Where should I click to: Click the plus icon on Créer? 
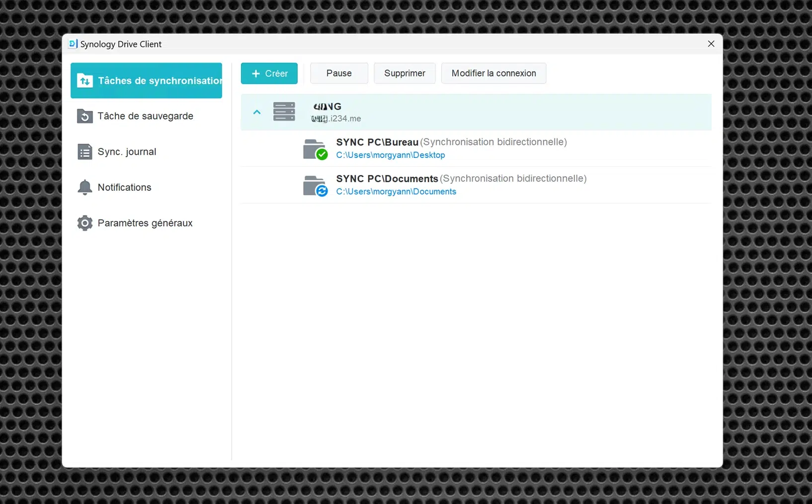click(256, 73)
